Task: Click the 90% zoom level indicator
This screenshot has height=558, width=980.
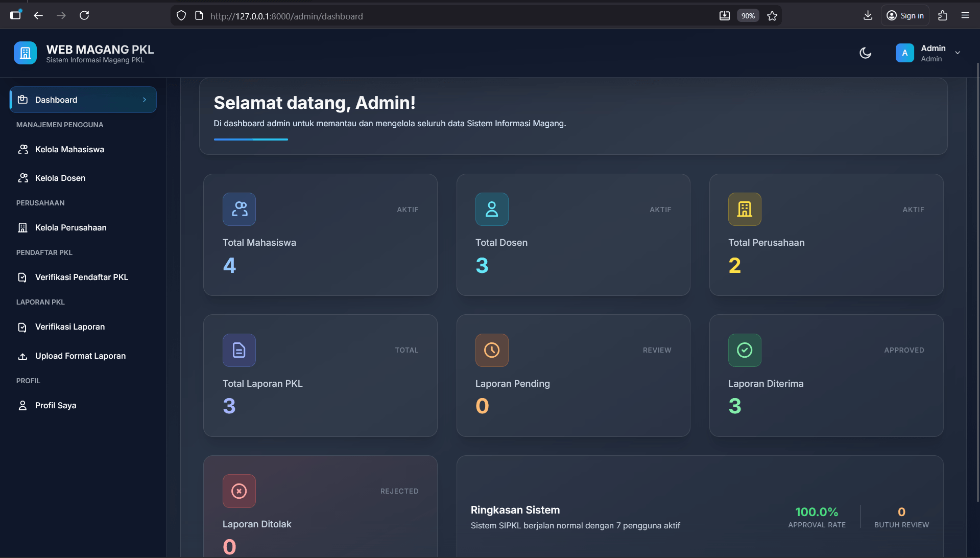Action: (x=748, y=16)
